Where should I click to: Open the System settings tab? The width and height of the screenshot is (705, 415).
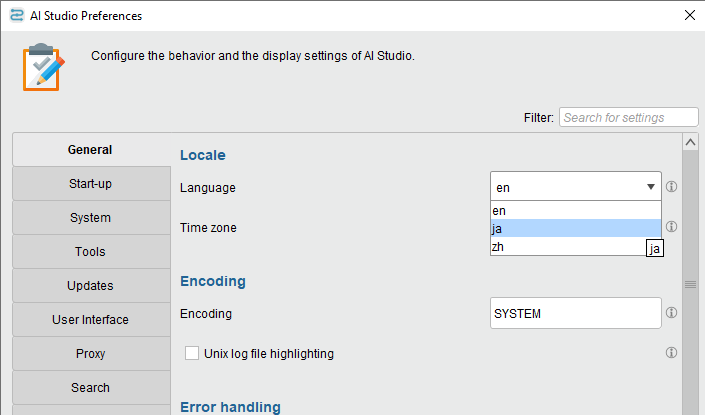(91, 218)
